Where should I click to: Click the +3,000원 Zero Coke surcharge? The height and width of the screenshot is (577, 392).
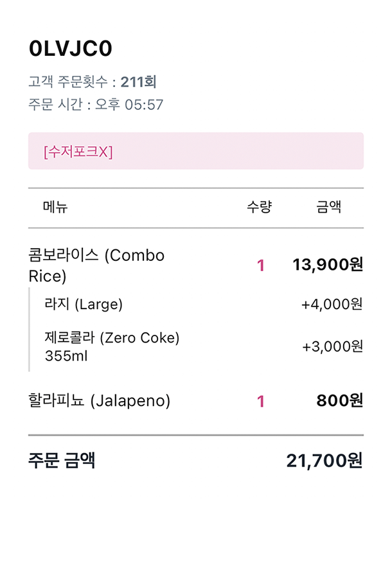tap(332, 346)
